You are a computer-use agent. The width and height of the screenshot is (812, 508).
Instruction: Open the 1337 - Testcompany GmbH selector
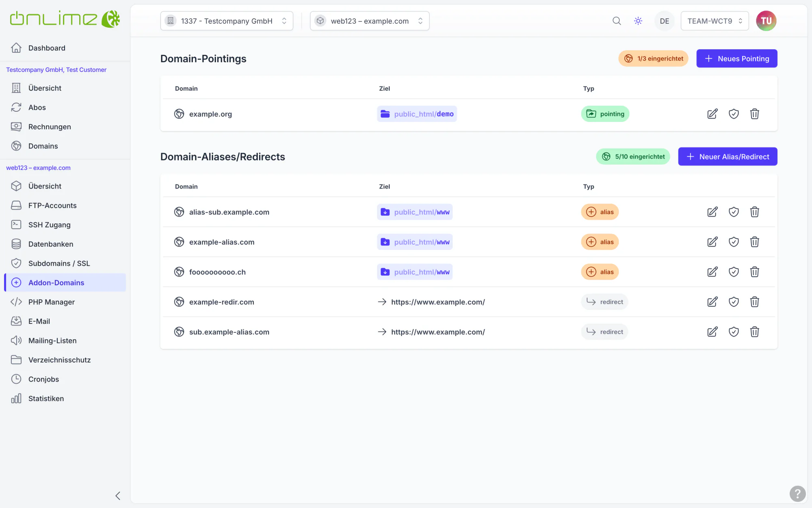227,21
